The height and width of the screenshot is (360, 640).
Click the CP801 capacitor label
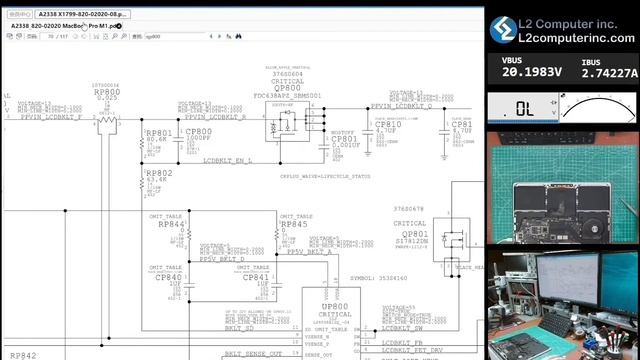pyautogui.click(x=344, y=139)
